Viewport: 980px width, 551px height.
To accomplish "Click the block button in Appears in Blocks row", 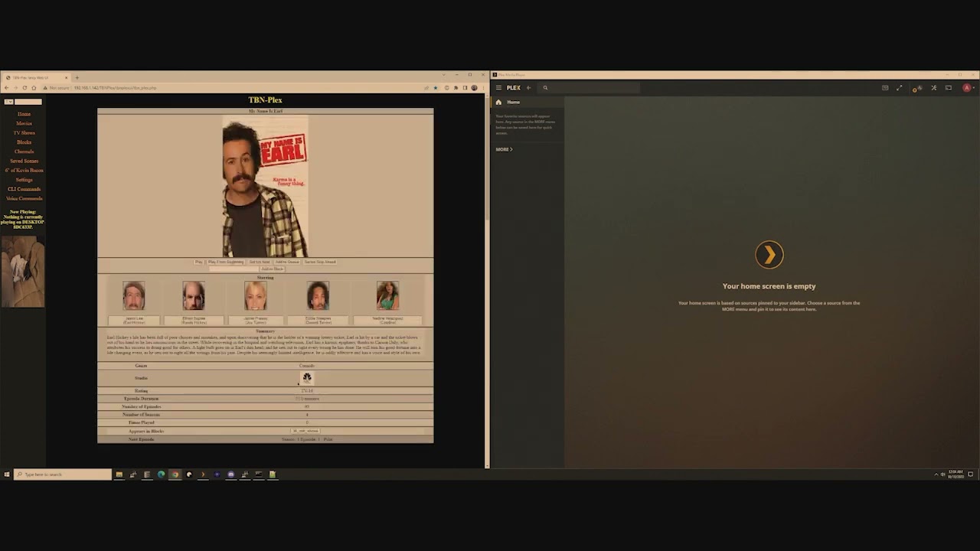I will pos(305,431).
